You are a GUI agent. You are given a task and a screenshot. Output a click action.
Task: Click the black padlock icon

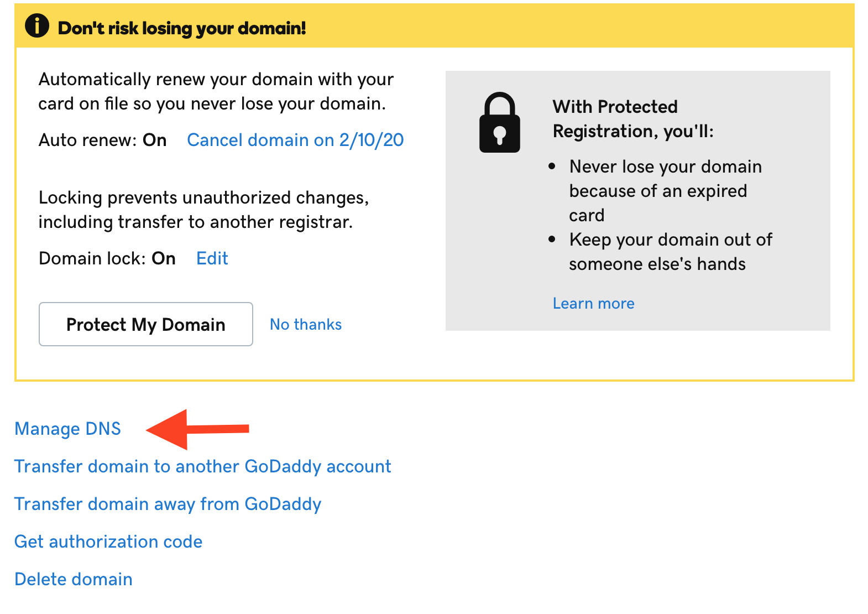(499, 123)
